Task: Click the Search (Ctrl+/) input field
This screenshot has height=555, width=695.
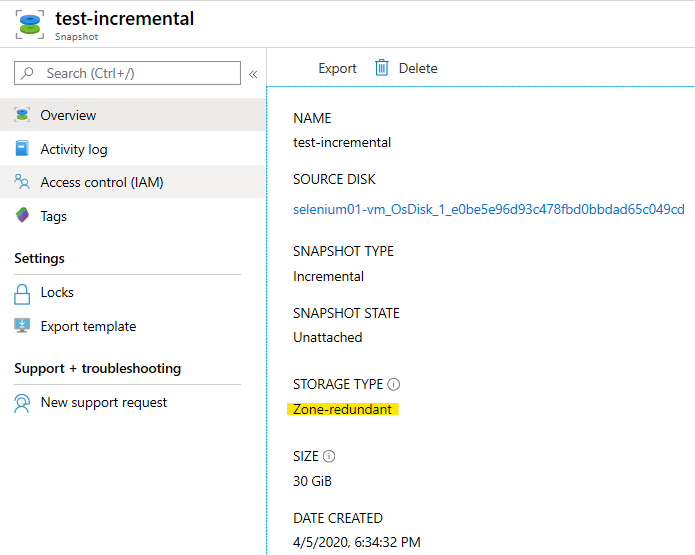Action: [x=127, y=73]
